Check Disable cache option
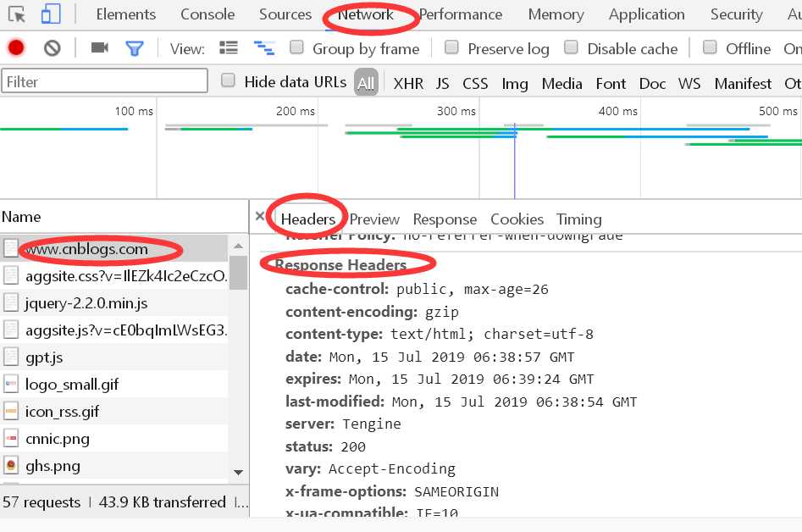The width and height of the screenshot is (802, 532). [571, 47]
